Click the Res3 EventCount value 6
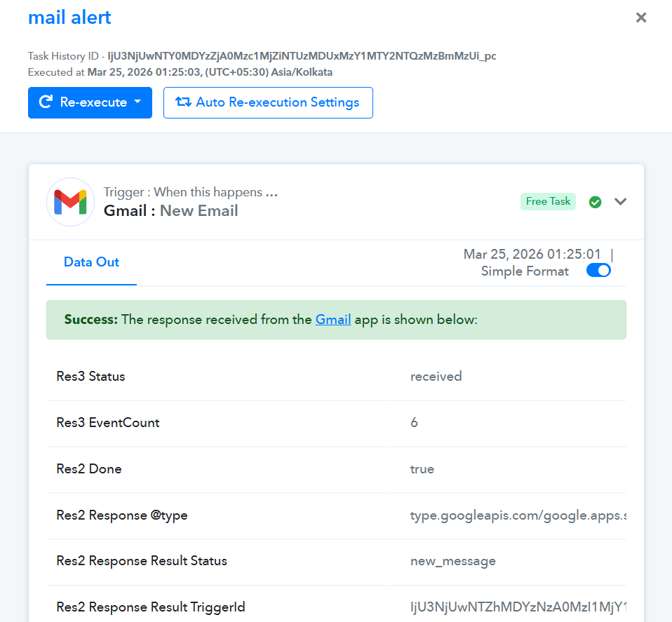The height and width of the screenshot is (622, 672). (x=414, y=423)
